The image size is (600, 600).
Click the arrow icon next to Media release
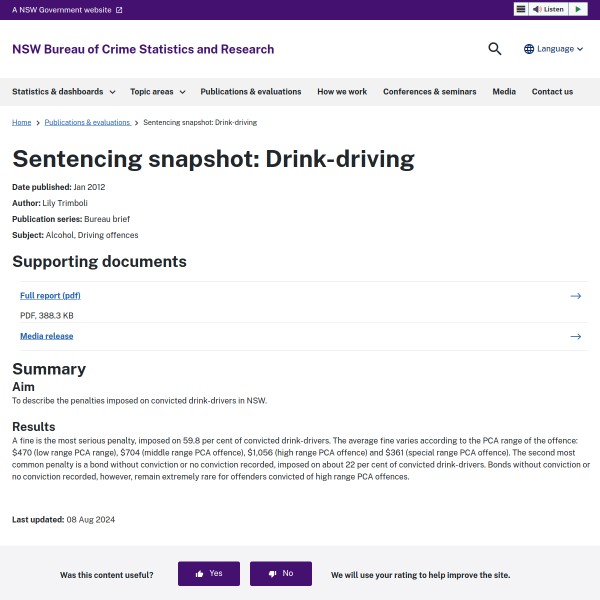point(575,336)
